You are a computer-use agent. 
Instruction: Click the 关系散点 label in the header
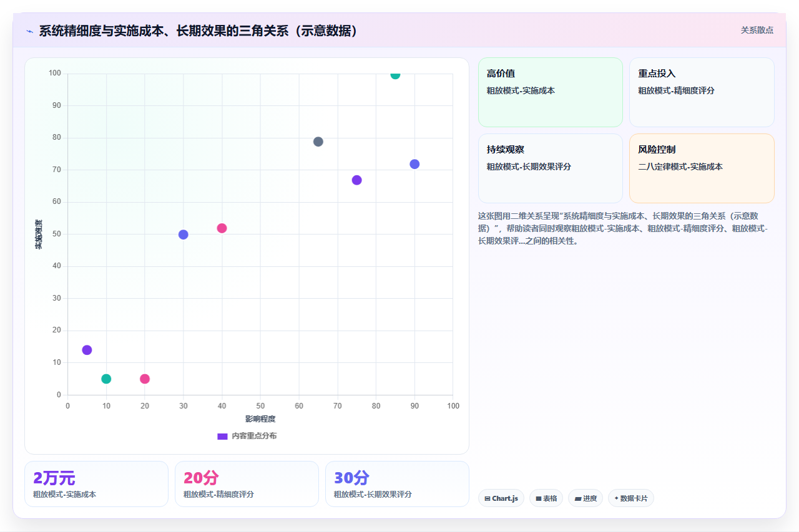click(757, 30)
